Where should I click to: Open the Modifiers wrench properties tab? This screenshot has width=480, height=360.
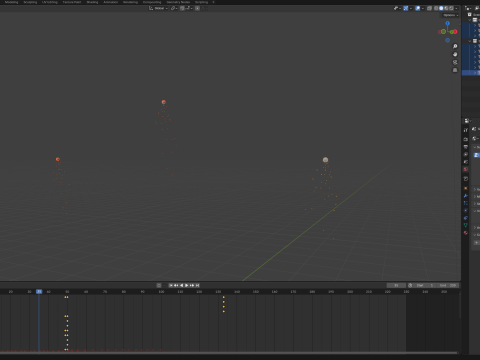[466, 196]
